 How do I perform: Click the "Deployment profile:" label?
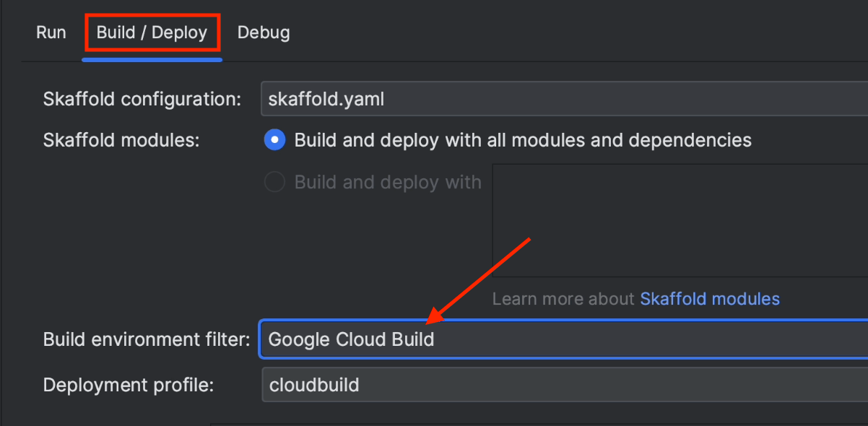(129, 385)
